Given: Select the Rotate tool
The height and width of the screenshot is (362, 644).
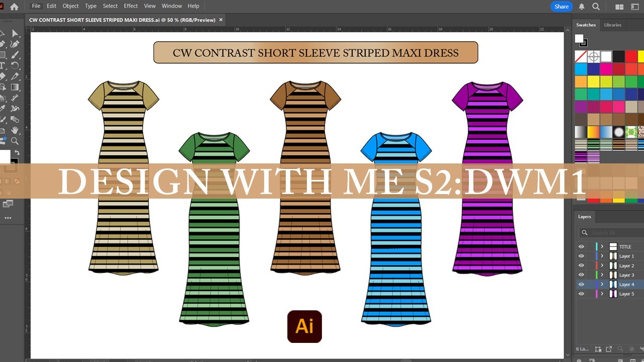Looking at the screenshot, I should pos(15,66).
